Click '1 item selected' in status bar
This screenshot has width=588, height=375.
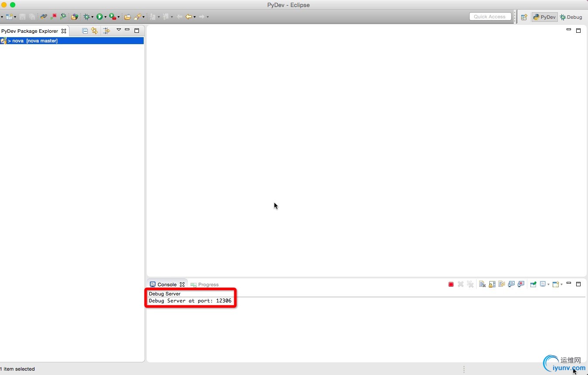pyautogui.click(x=17, y=369)
